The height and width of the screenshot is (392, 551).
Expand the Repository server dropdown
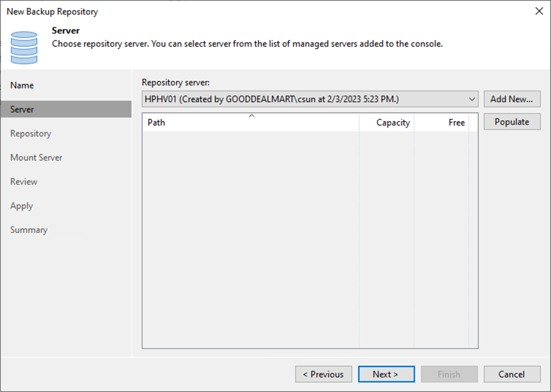[473, 99]
